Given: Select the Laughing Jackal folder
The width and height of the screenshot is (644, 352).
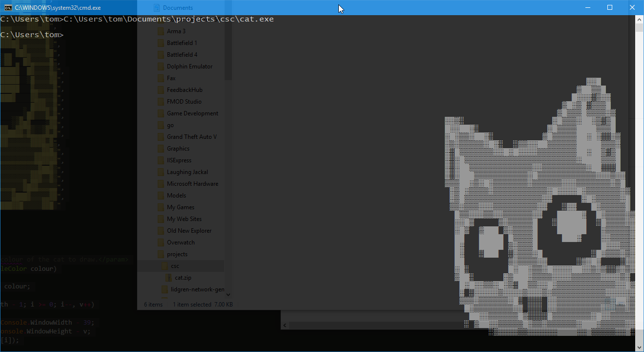Looking at the screenshot, I should coord(187,172).
